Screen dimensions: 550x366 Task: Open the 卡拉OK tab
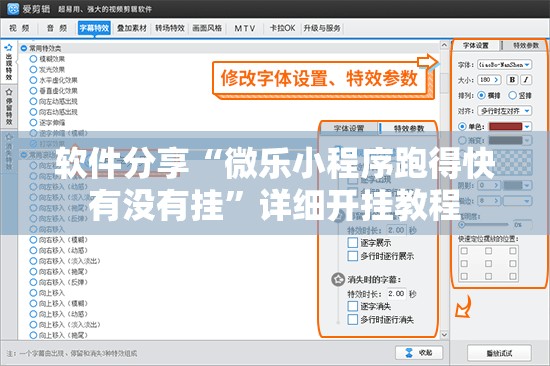tap(282, 28)
